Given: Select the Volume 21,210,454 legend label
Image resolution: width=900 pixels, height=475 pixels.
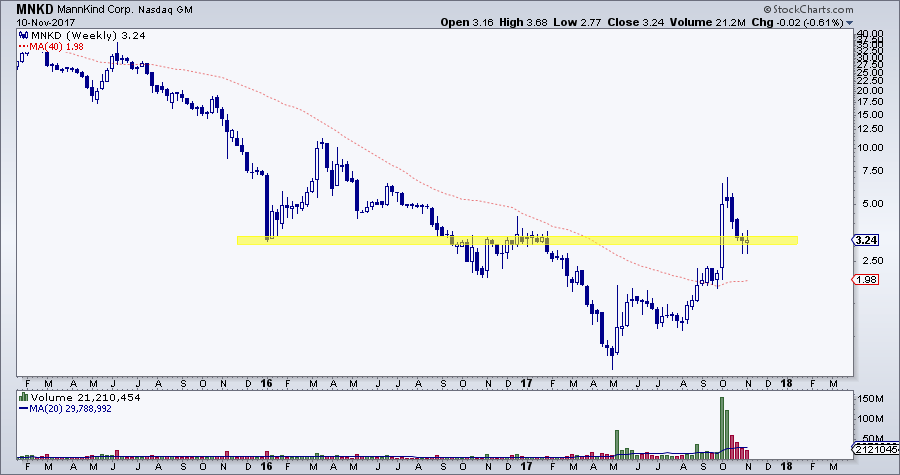Looking at the screenshot, I should tap(85, 397).
